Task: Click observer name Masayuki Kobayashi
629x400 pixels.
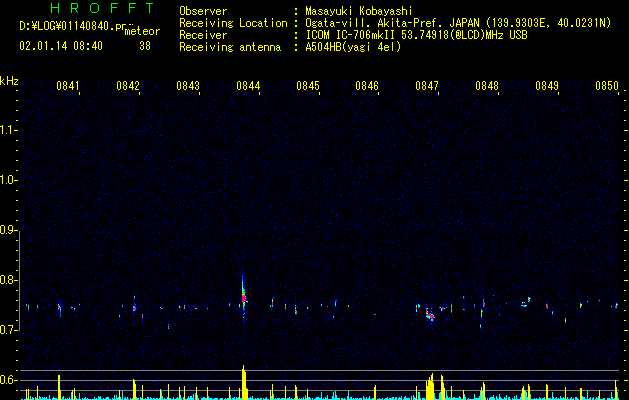Action: pyautogui.click(x=359, y=11)
